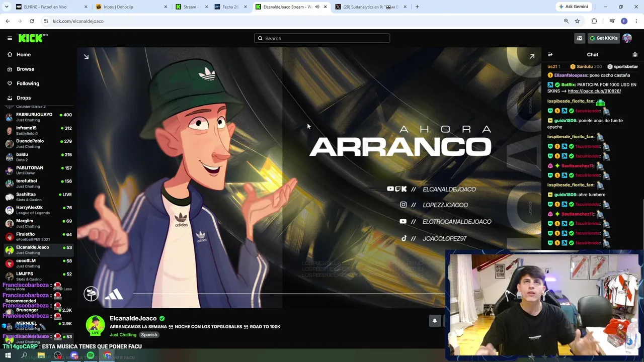Click the arrow icon at the video's top-left

tap(86, 57)
